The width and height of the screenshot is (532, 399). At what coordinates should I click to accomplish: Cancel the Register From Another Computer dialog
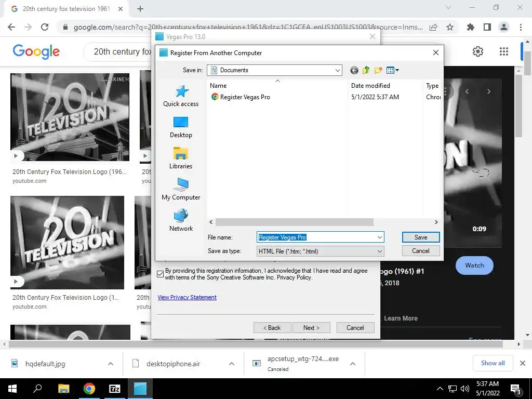coord(421,251)
